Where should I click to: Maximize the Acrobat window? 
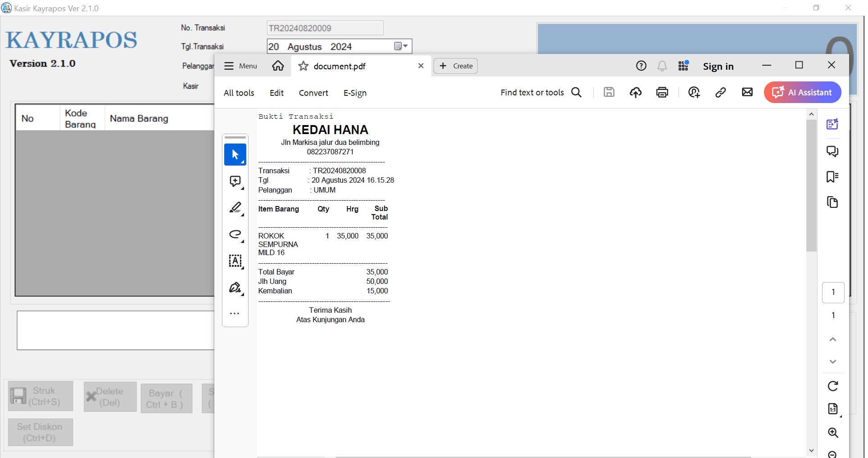point(799,65)
